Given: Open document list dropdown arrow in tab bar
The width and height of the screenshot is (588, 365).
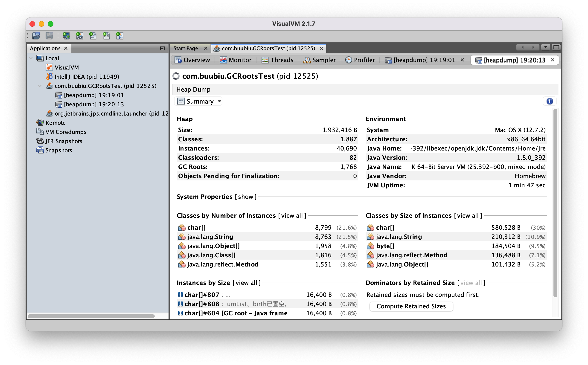Looking at the screenshot, I should [545, 47].
